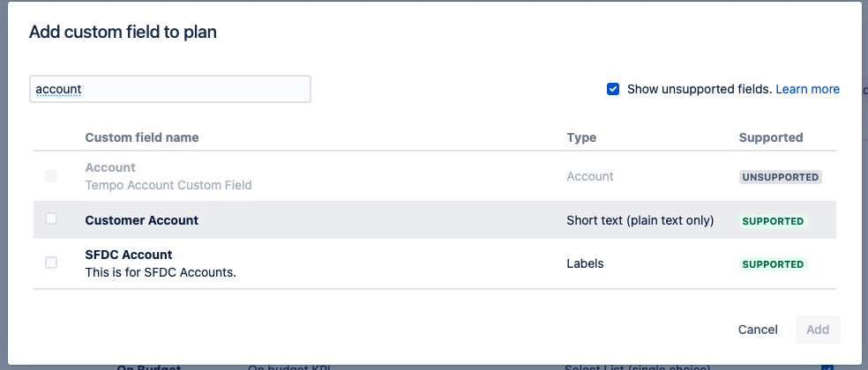This screenshot has height=370, width=868.
Task: Click the Supported column header
Action: click(770, 137)
